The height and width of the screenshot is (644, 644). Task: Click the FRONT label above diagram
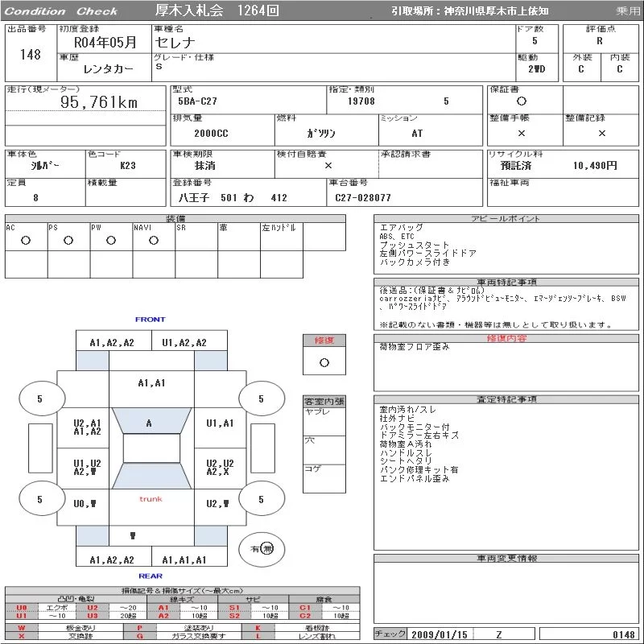tap(151, 319)
